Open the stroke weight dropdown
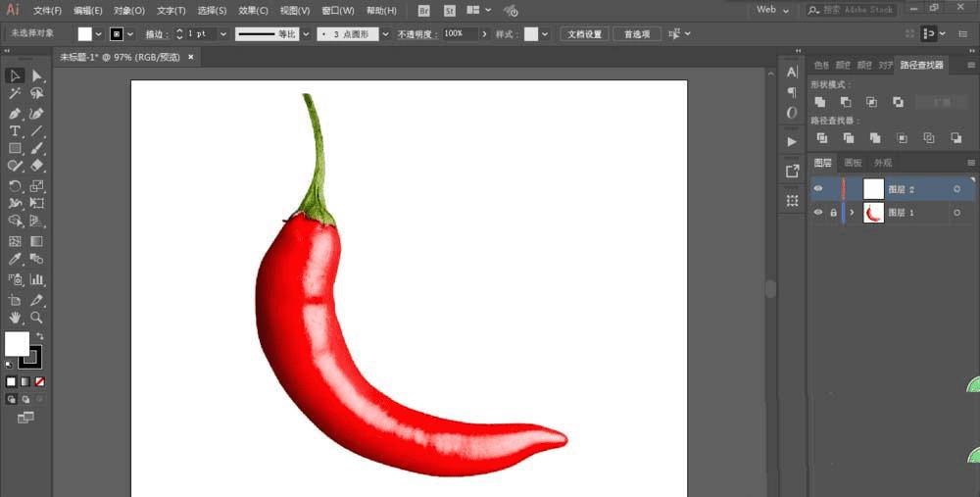The image size is (980, 497). coord(223,33)
